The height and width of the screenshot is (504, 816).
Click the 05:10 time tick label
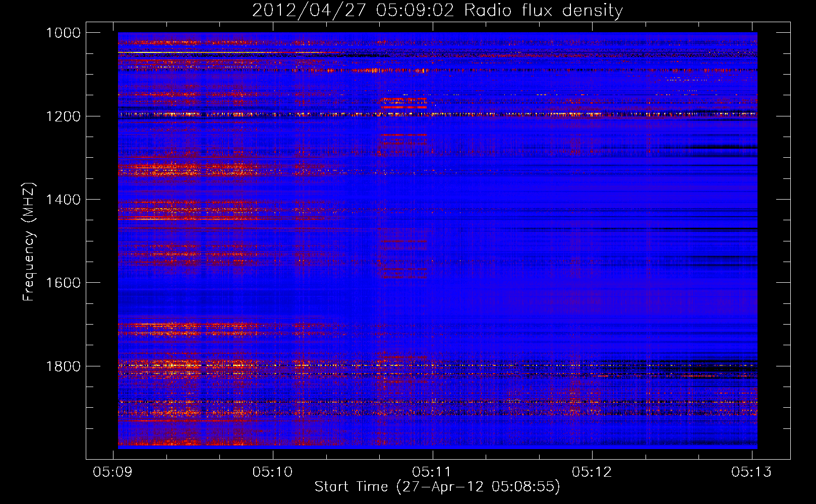[x=273, y=472]
